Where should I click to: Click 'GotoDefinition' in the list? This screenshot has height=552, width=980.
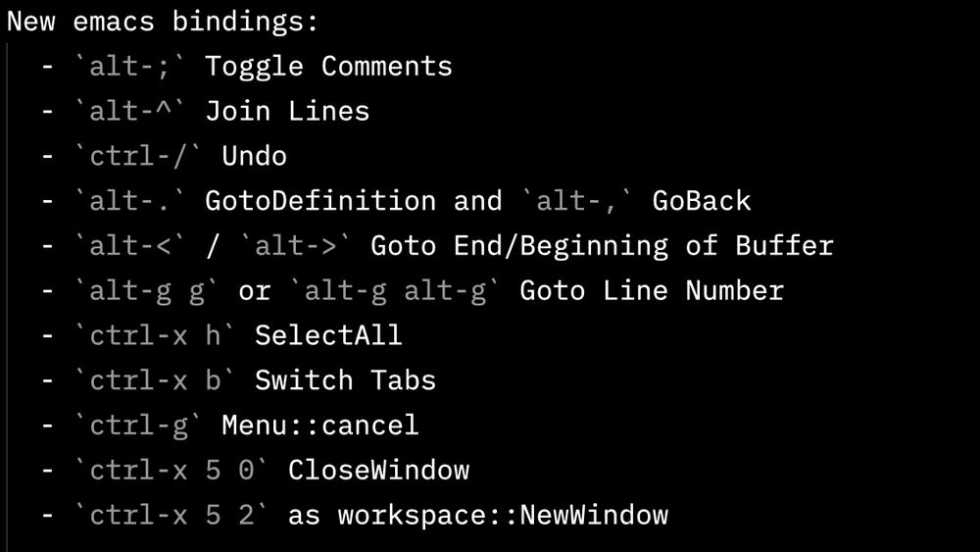tap(320, 201)
